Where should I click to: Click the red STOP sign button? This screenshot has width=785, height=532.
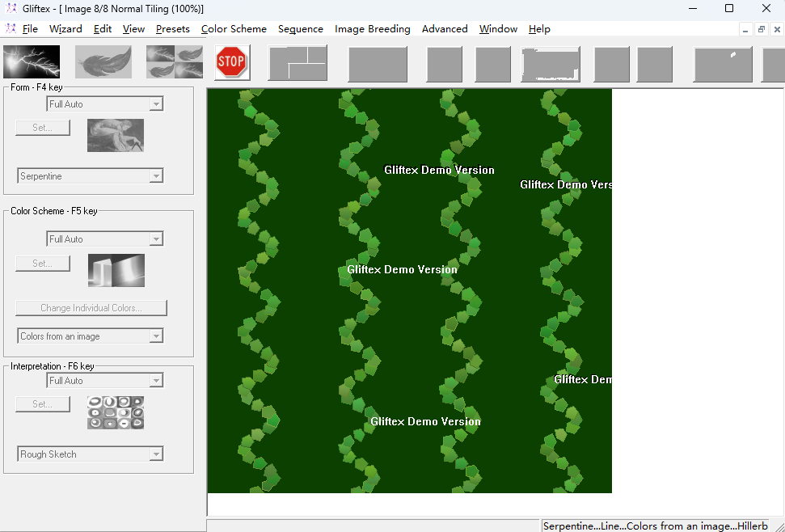(x=232, y=62)
